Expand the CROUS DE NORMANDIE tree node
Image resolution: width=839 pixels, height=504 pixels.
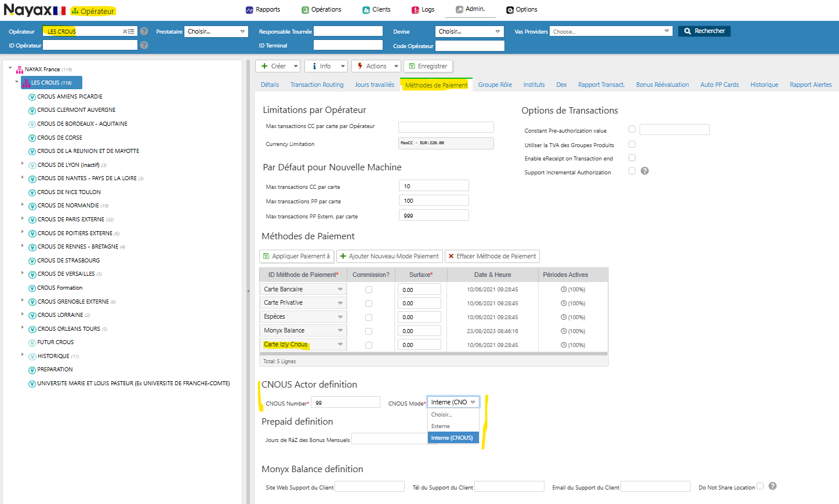point(23,204)
